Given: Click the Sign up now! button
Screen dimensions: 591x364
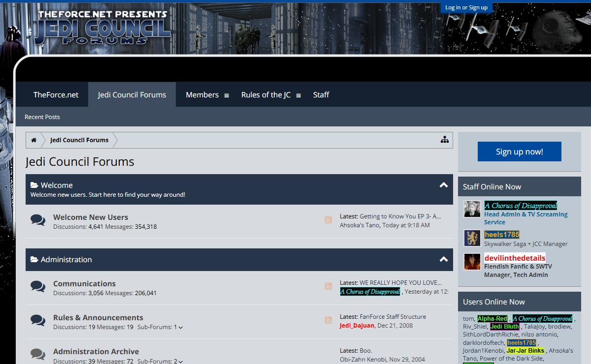Looking at the screenshot, I should click(x=519, y=152).
